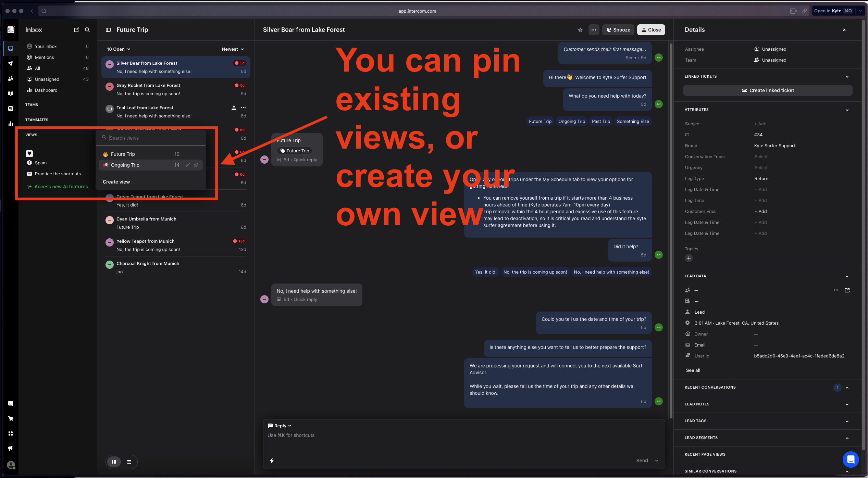The height and width of the screenshot is (478, 868).
Task: Star the Silver Bear conversation
Action: [x=580, y=30]
